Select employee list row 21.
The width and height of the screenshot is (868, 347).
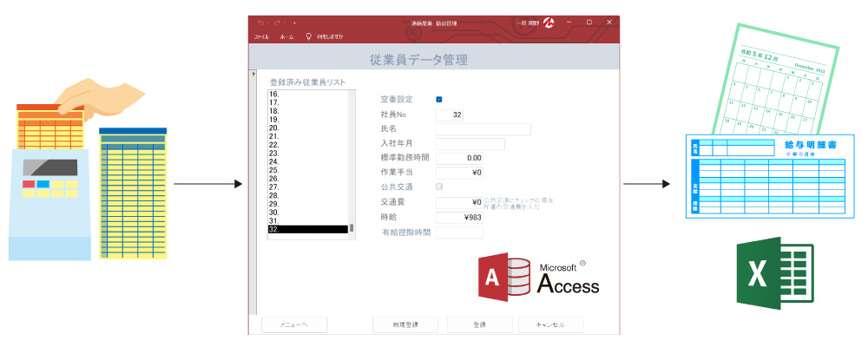click(x=308, y=136)
